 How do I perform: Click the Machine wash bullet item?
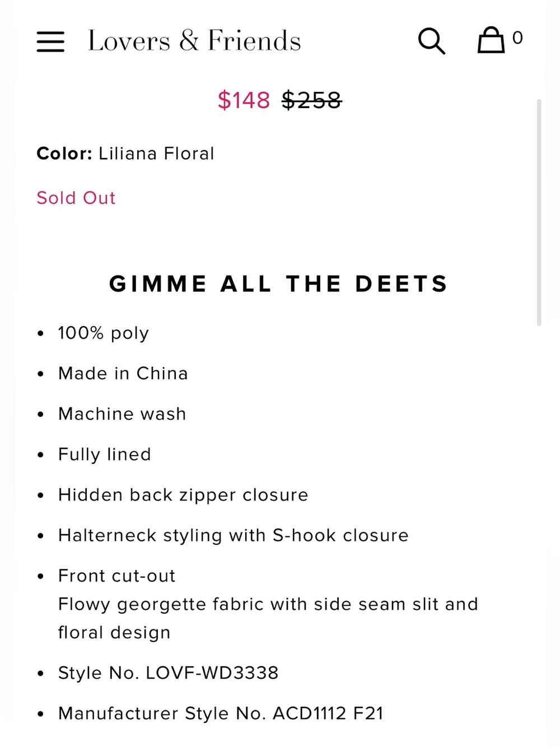[x=122, y=414]
